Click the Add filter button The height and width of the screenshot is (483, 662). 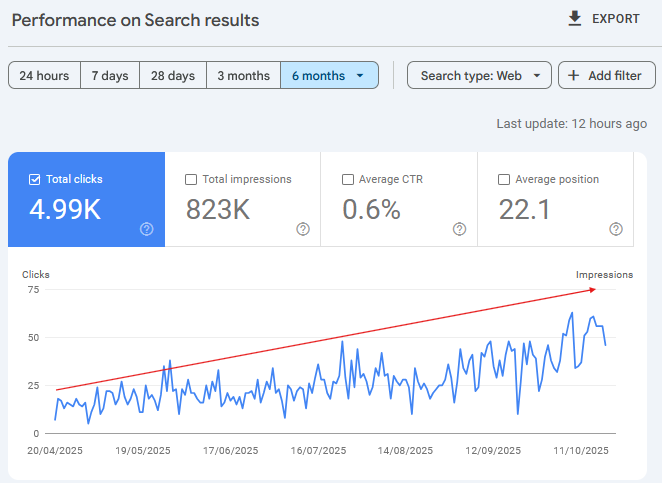tap(607, 75)
